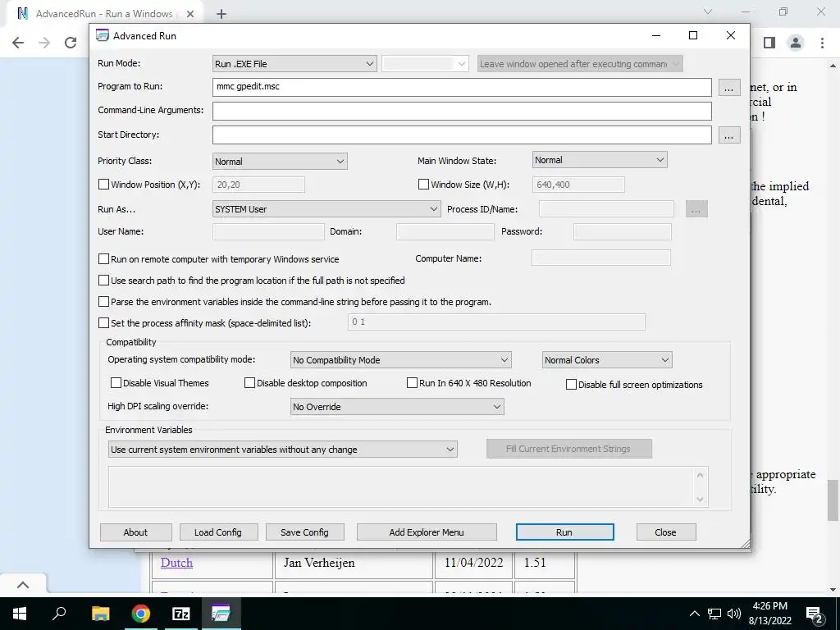Click the About button
The width and height of the screenshot is (840, 630).
(x=135, y=532)
